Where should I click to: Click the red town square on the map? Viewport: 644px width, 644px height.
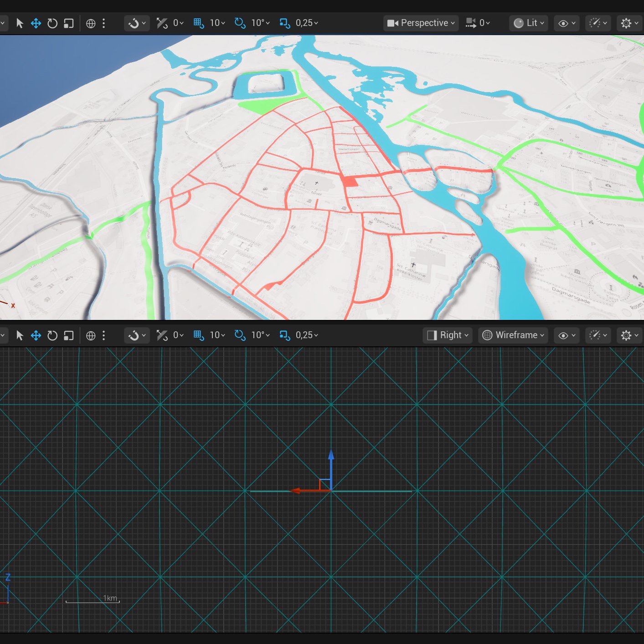pos(350,181)
